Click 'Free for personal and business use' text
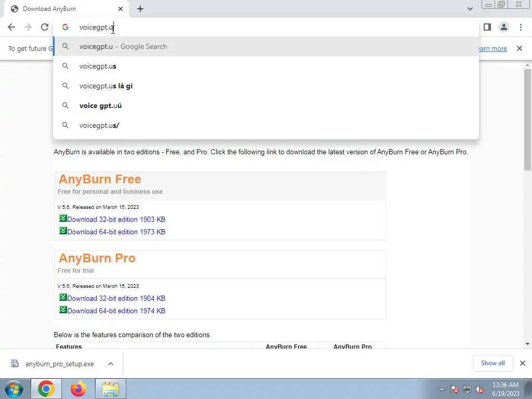 pyautogui.click(x=110, y=192)
